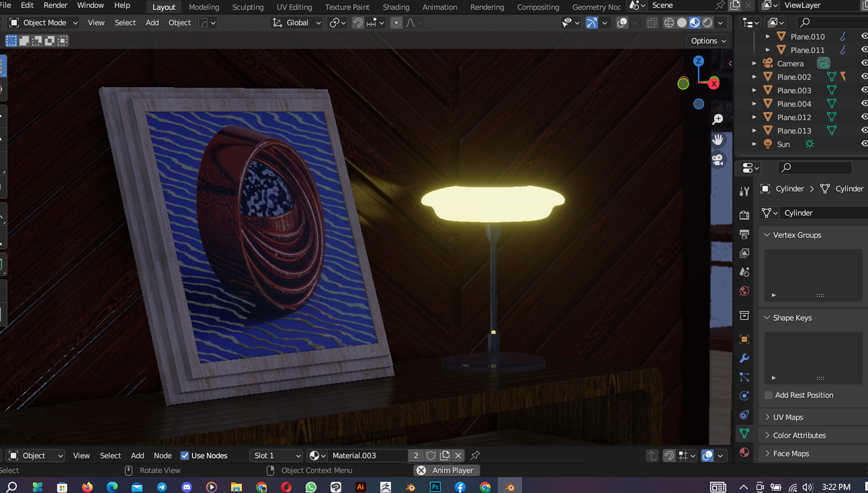Switch to the Modeling workspace tab
The image size is (868, 493).
[x=204, y=7]
